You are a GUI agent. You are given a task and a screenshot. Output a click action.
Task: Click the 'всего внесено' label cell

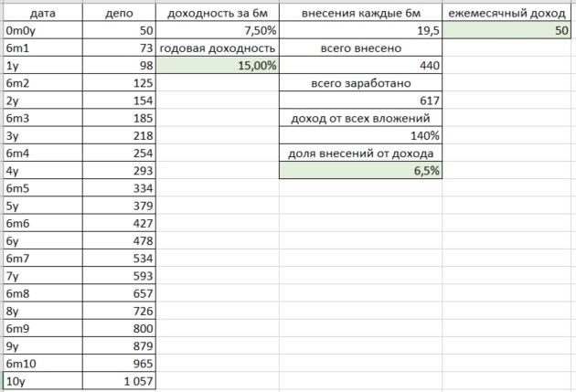(x=361, y=48)
